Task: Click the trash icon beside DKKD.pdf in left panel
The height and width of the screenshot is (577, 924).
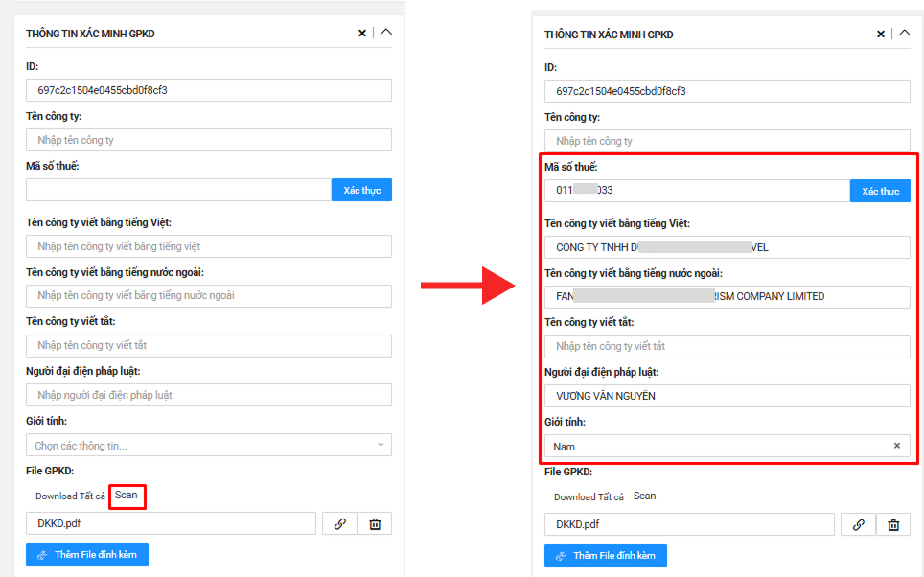Action: coord(375,523)
